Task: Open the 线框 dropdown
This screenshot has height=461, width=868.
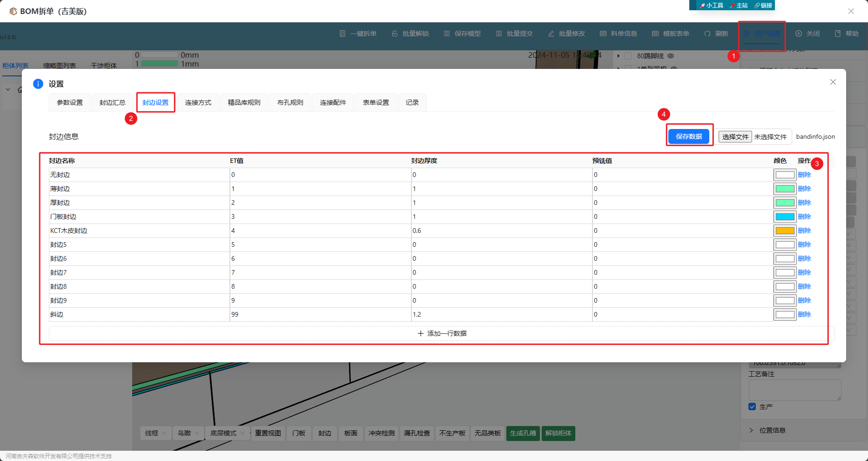Action: pos(156,433)
